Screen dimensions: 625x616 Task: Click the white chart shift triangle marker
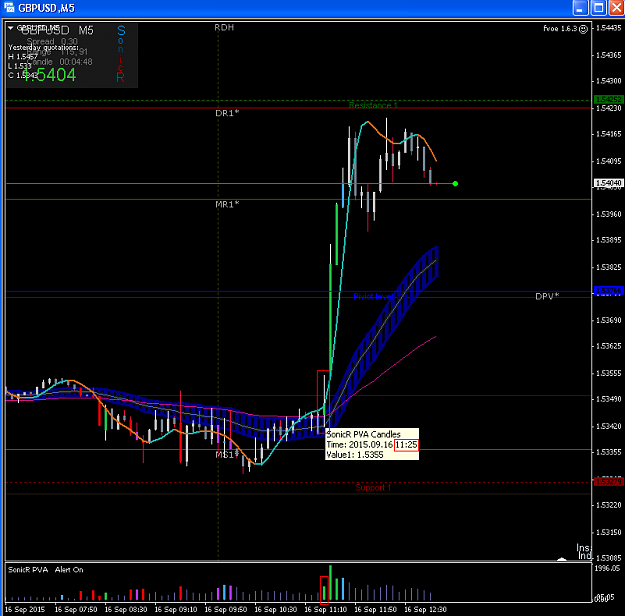562,559
